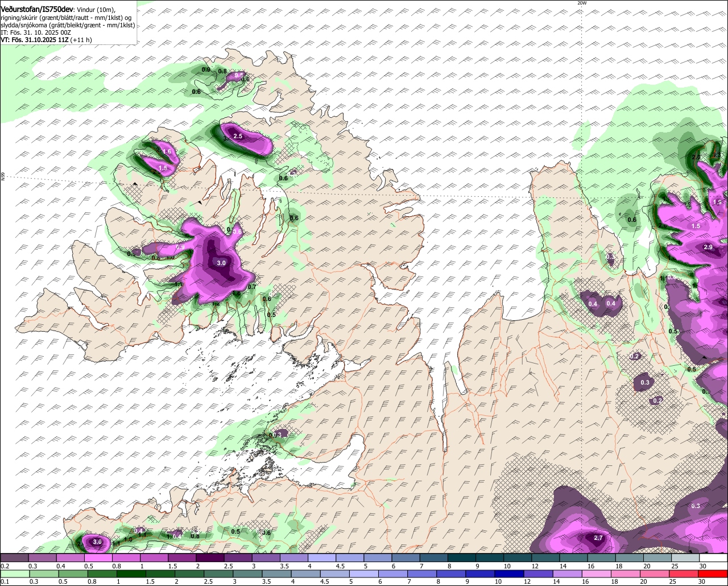Click the 3.0 snow maximum in central Westfjords
This screenshot has height=586, width=728.
click(x=221, y=263)
